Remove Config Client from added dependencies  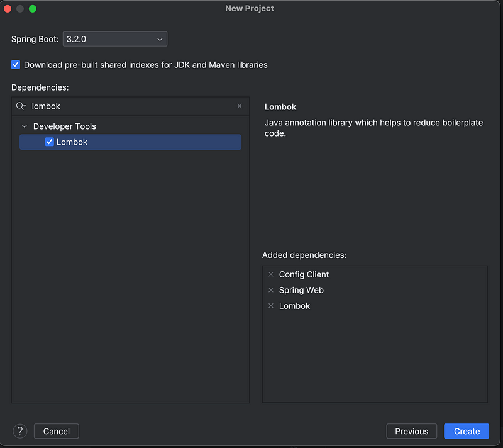tap(271, 274)
